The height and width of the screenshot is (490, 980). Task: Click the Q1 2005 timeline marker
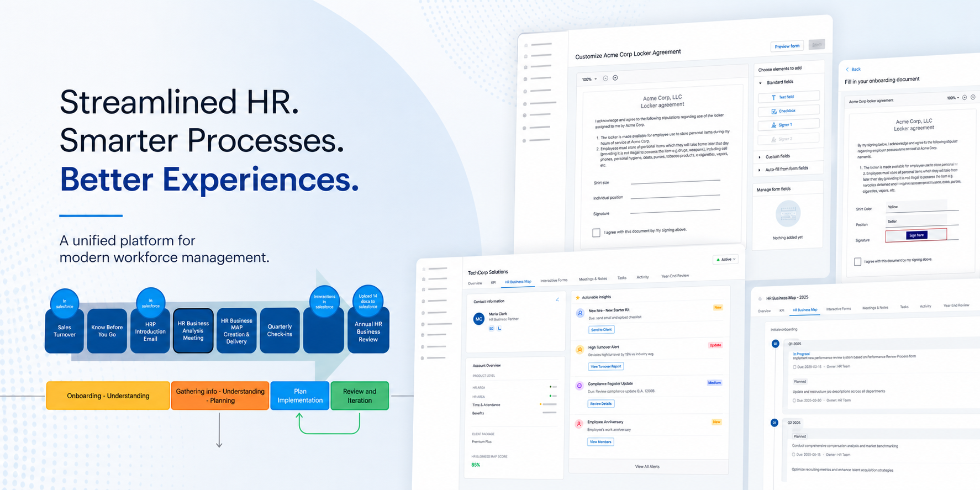tap(775, 344)
